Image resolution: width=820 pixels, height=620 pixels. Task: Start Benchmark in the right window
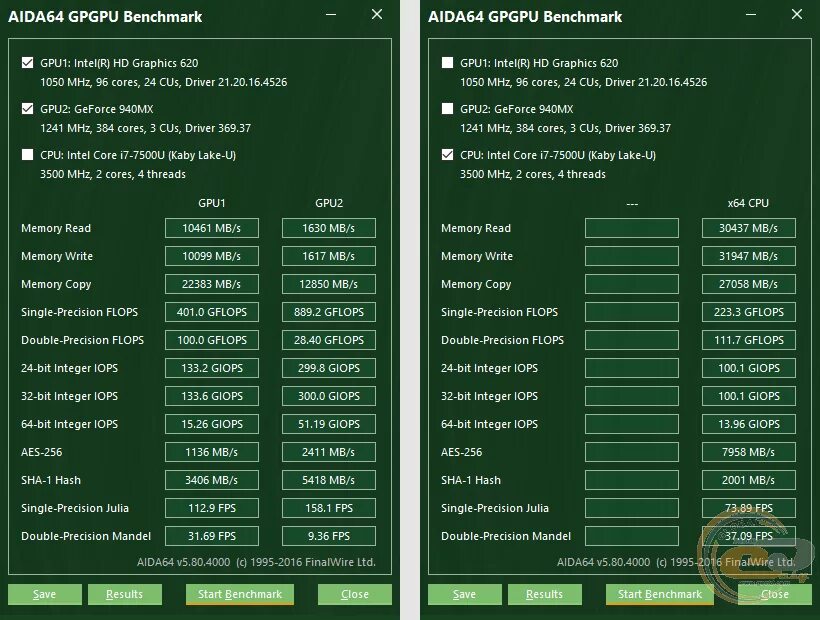659,594
